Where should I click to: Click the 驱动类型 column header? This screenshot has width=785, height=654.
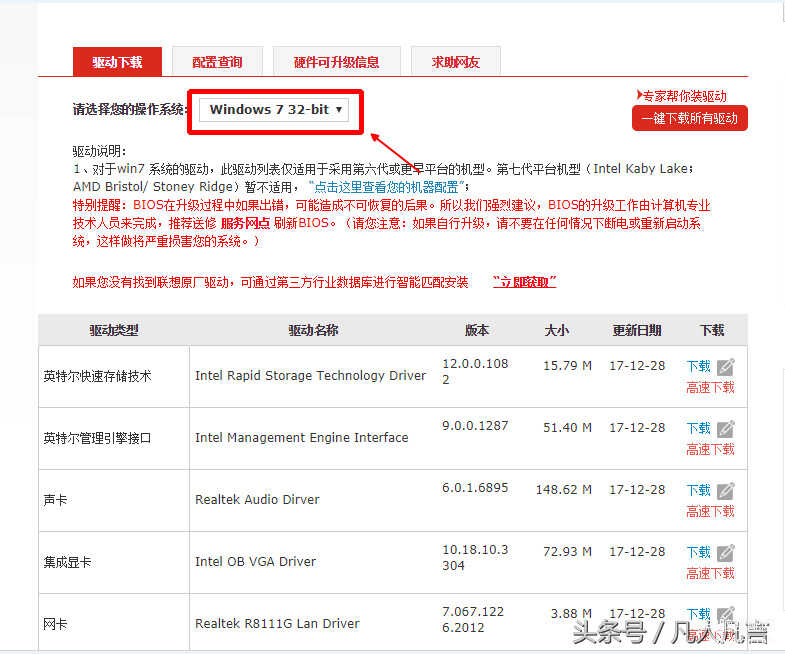coord(114,331)
